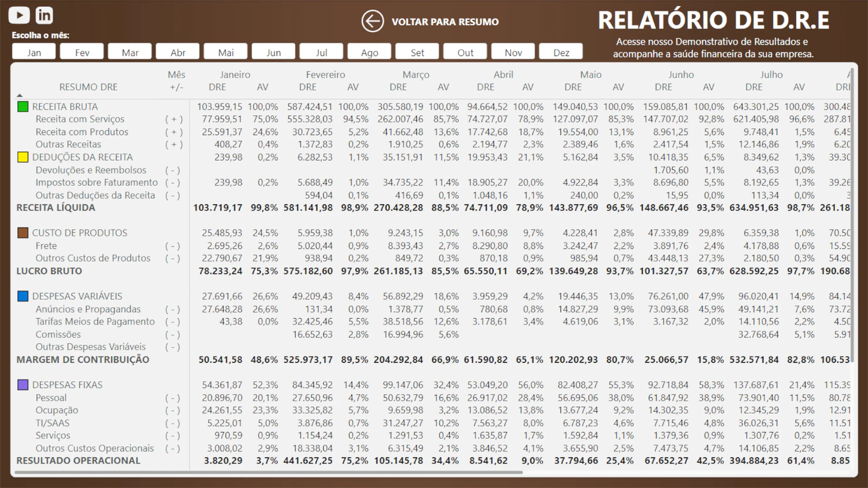Select the Impostos sobre Faturamento row label
The height and width of the screenshot is (488, 868).
point(97,183)
